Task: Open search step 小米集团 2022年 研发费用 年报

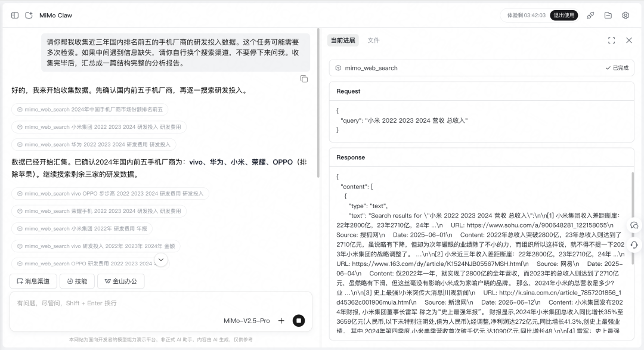Action: tap(82, 228)
